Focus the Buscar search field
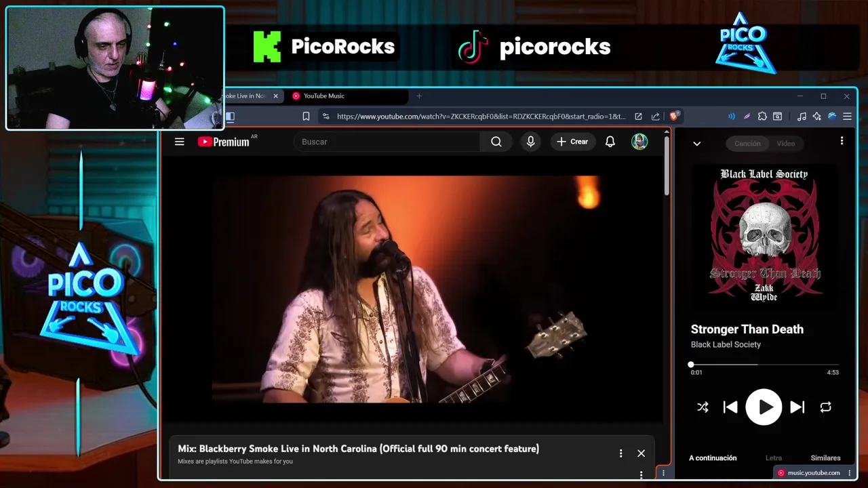 [387, 142]
